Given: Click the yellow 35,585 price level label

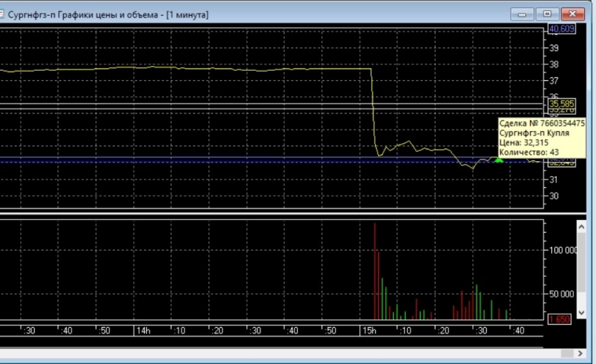Looking at the screenshot, I should [x=561, y=103].
